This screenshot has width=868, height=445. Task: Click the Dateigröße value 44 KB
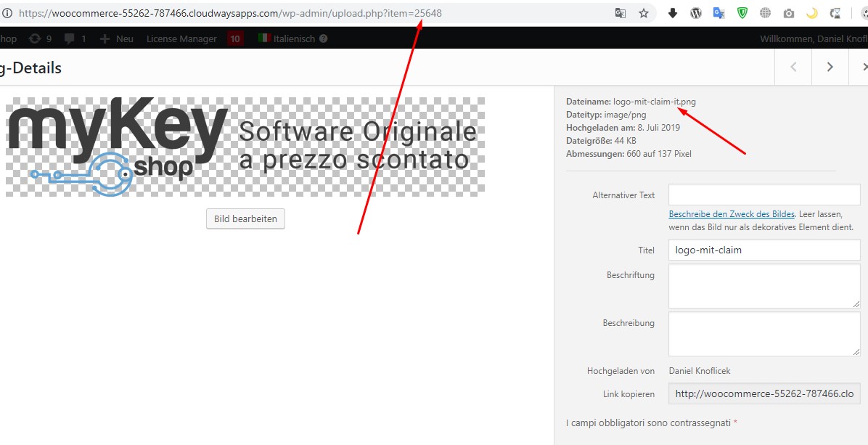[x=625, y=141]
